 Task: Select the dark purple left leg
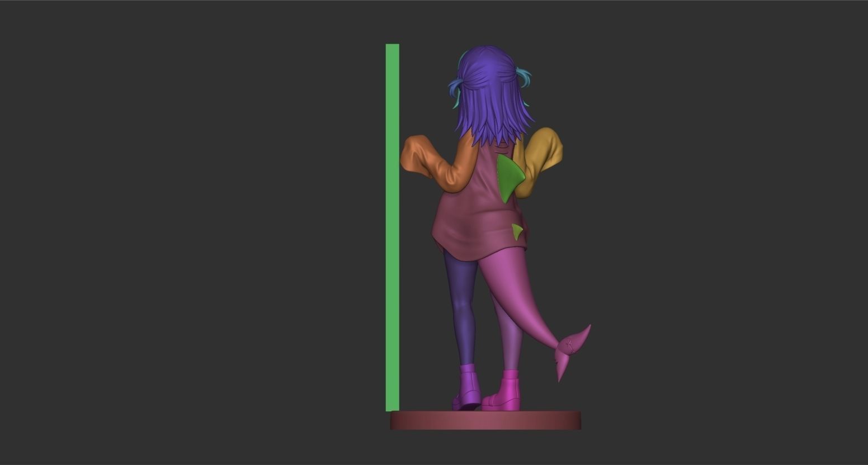462,307
